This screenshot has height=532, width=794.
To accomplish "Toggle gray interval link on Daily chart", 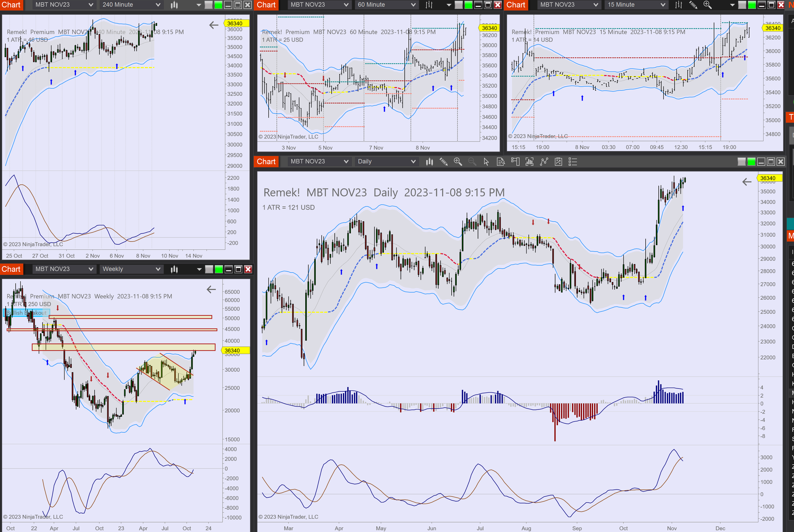I will (741, 162).
